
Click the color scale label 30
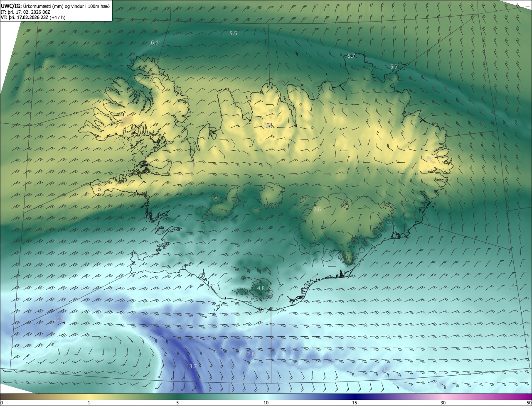click(x=443, y=403)
